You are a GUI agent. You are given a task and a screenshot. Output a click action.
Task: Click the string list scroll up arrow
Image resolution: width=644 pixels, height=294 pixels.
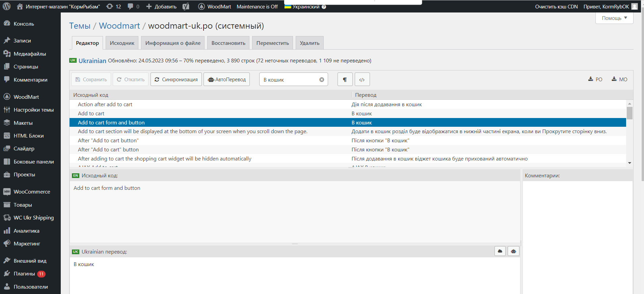[629, 104]
